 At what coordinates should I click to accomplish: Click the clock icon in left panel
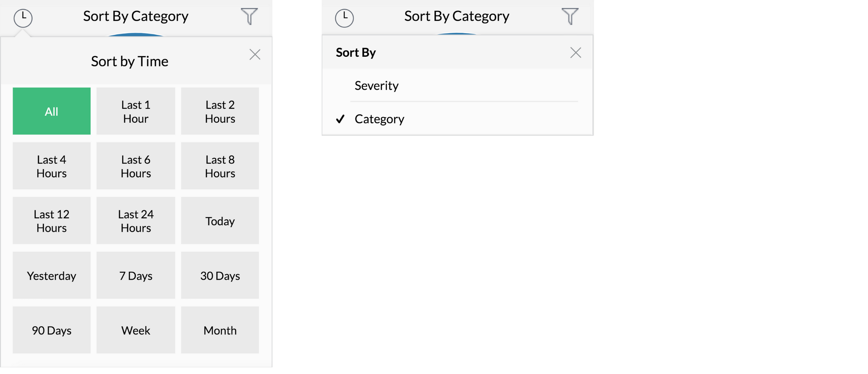point(23,18)
